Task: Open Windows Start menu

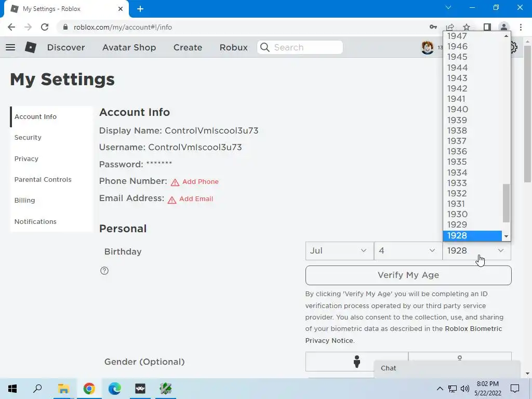Action: pos(12,389)
